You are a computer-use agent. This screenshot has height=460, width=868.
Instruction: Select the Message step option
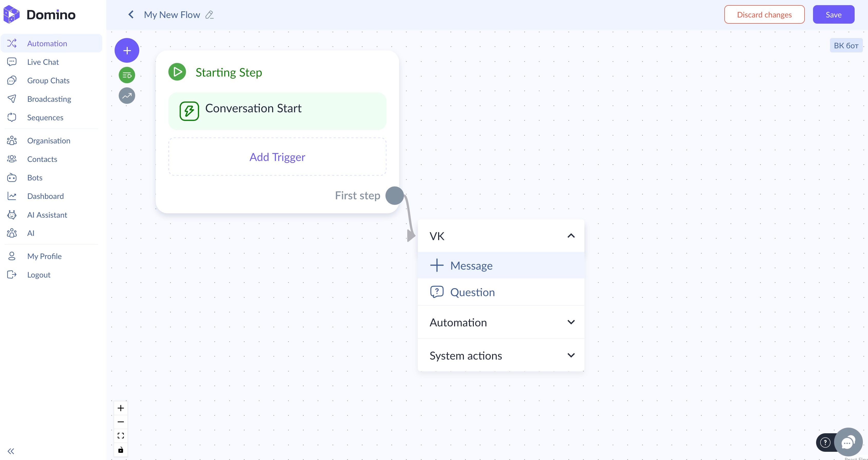click(471, 265)
